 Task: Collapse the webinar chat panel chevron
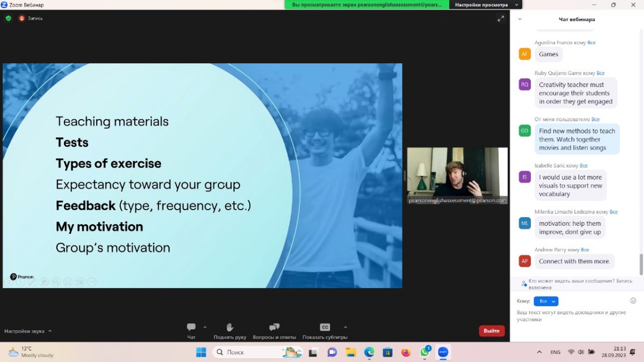519,19
